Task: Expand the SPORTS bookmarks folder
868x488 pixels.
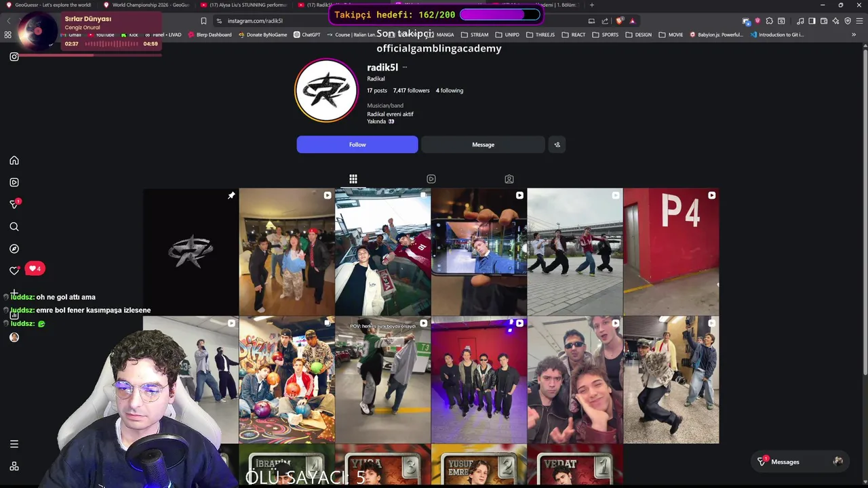Action: pos(605,35)
